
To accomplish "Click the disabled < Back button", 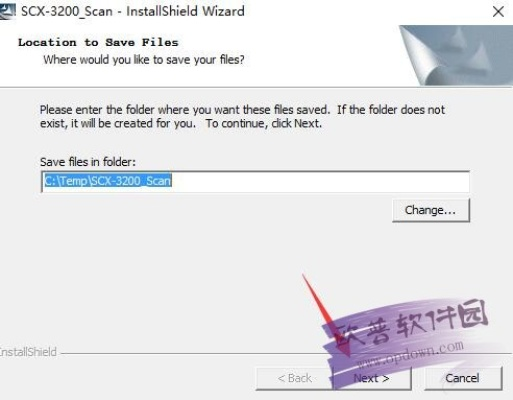I will [x=295, y=379].
